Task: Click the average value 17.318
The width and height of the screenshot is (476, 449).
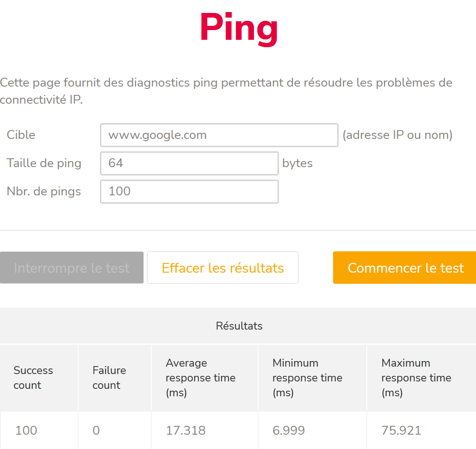Action: coord(186,430)
